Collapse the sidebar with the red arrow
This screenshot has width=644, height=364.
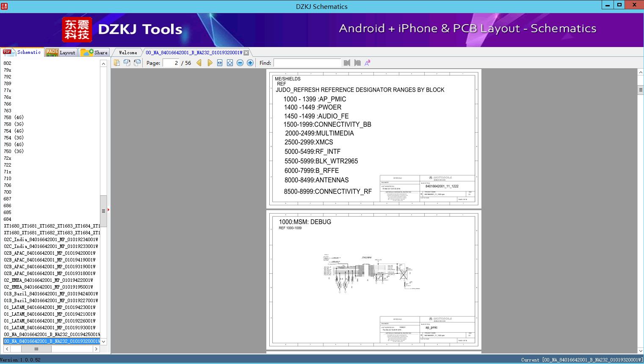tap(108, 210)
